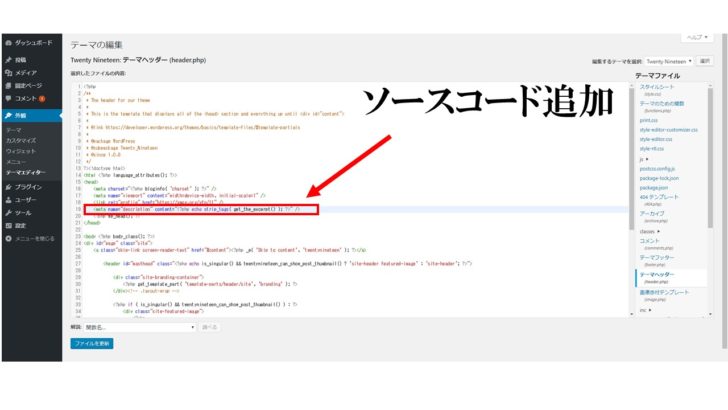This screenshot has height=410, width=728.
Task: Open style-editor.css file
Action: [656, 139]
